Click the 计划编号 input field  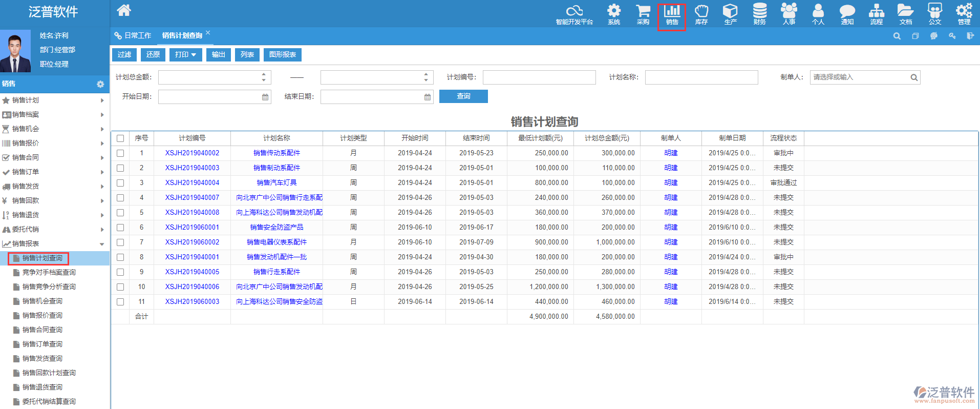pos(539,77)
